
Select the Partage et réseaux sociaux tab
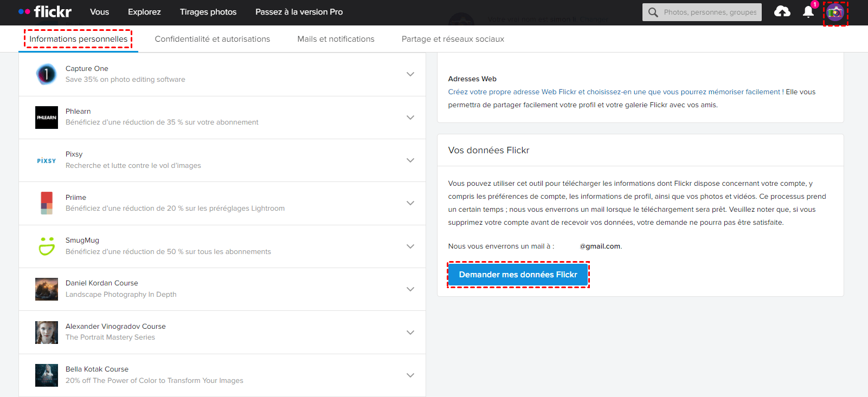(453, 39)
